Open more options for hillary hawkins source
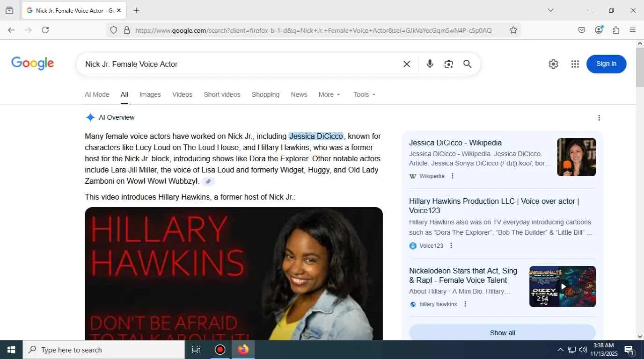This screenshot has height=359, width=644. 465,304
